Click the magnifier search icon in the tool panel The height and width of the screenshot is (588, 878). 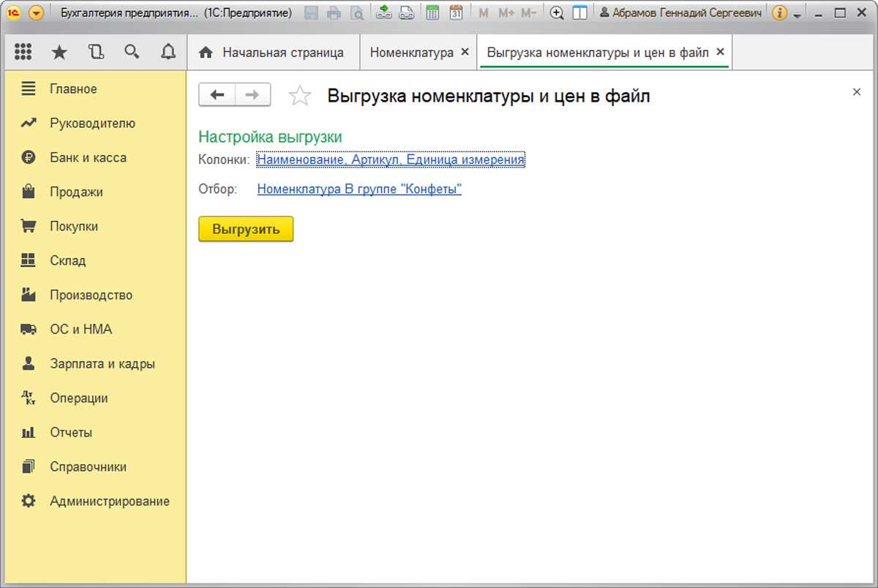(x=132, y=52)
